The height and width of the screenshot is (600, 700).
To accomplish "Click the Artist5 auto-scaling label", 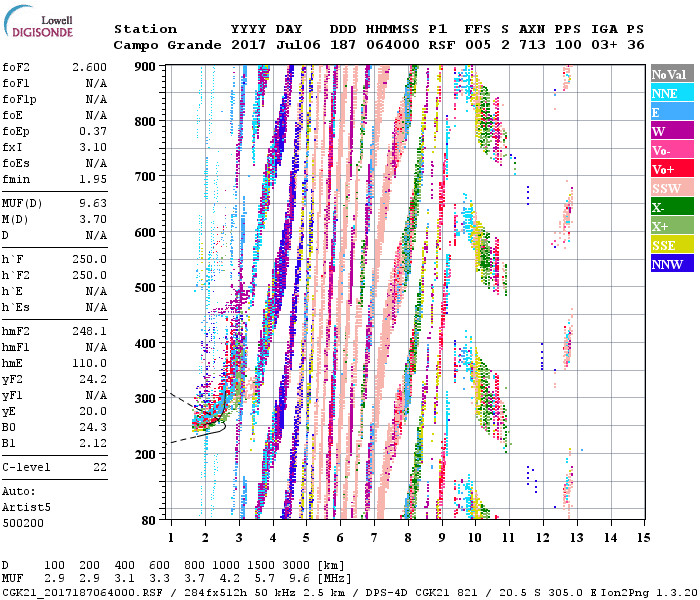I will [25, 507].
